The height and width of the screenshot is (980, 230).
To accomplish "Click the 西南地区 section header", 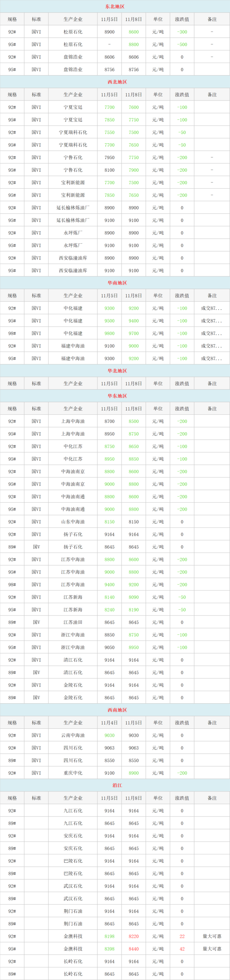I will pyautogui.click(x=117, y=710).
